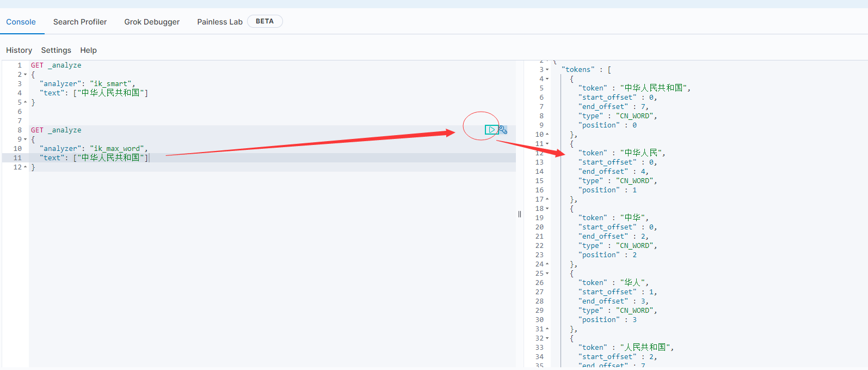Screen dimensions: 868x370
Task: Click request editor line number 10
Action: (x=17, y=149)
